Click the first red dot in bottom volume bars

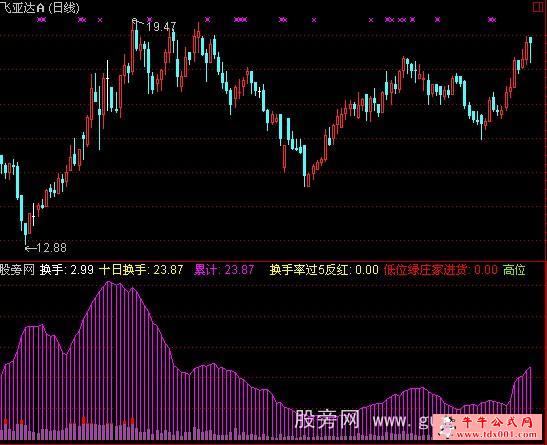(x=6, y=422)
